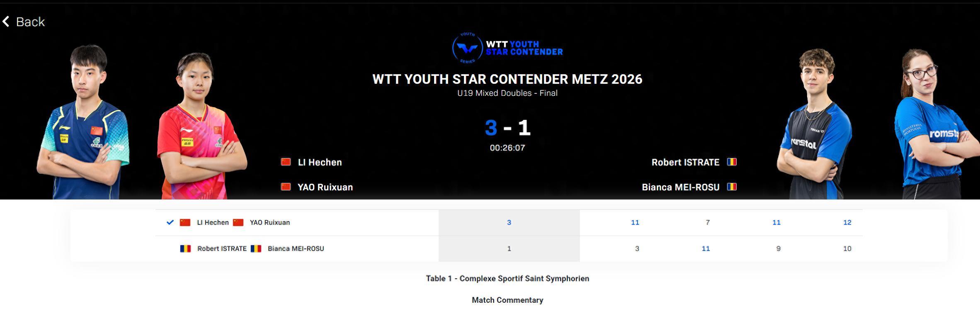Click the Back chevron arrow icon
This screenshot has height=309, width=980.
[6, 22]
